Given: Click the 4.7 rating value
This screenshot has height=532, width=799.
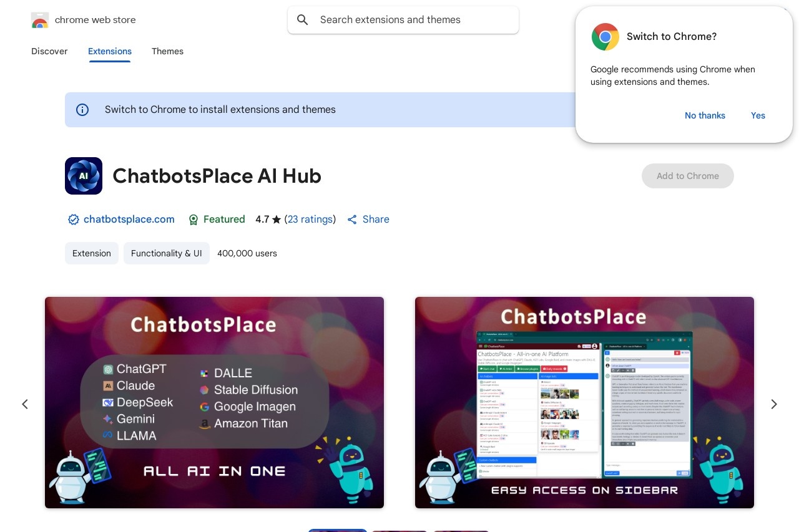Looking at the screenshot, I should (262, 220).
